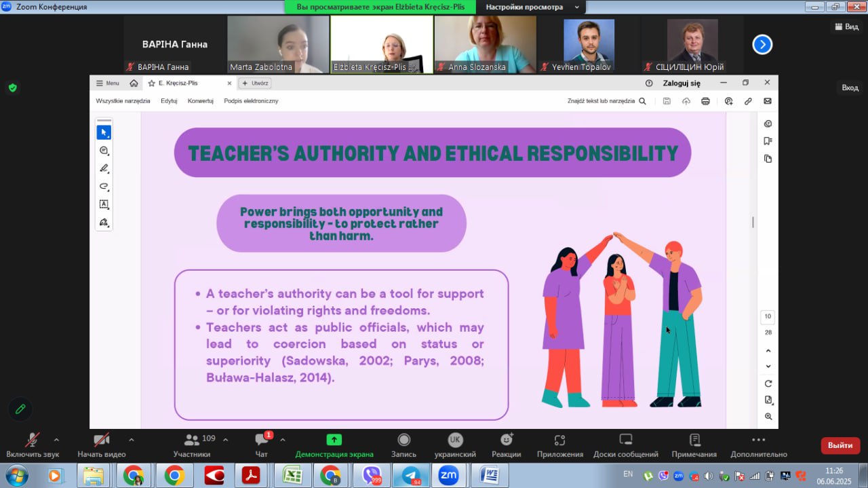Click the red Выйти button

tap(840, 445)
